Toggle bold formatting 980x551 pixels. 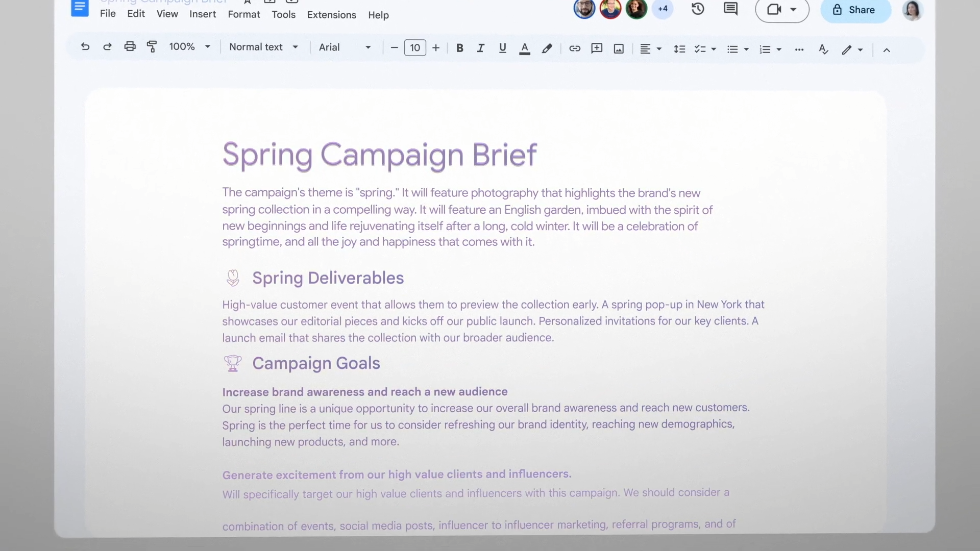click(x=459, y=48)
